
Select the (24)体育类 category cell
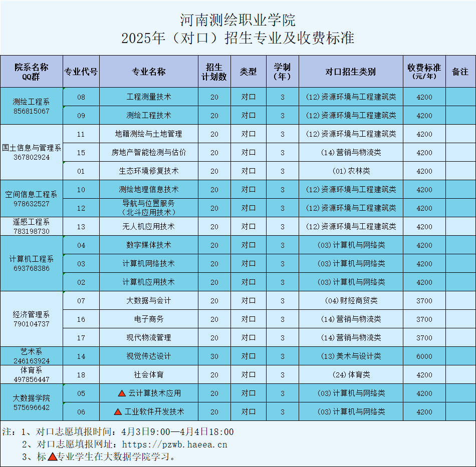(350, 375)
